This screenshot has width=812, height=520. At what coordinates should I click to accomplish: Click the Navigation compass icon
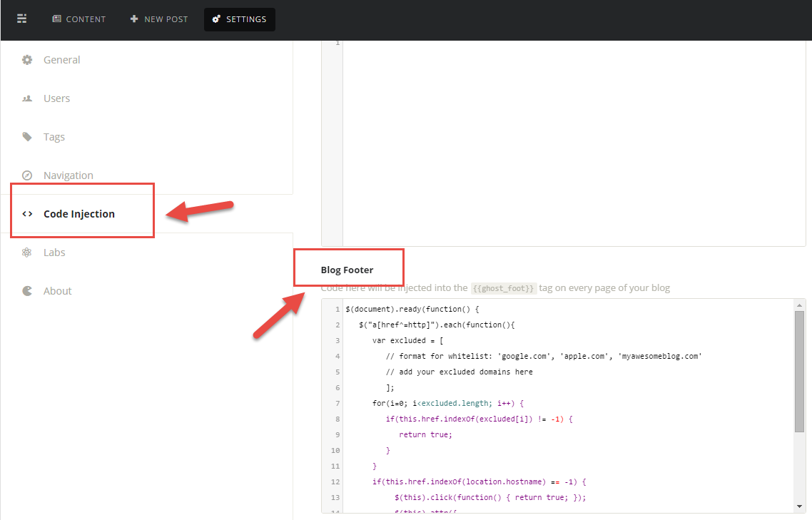pyautogui.click(x=27, y=175)
